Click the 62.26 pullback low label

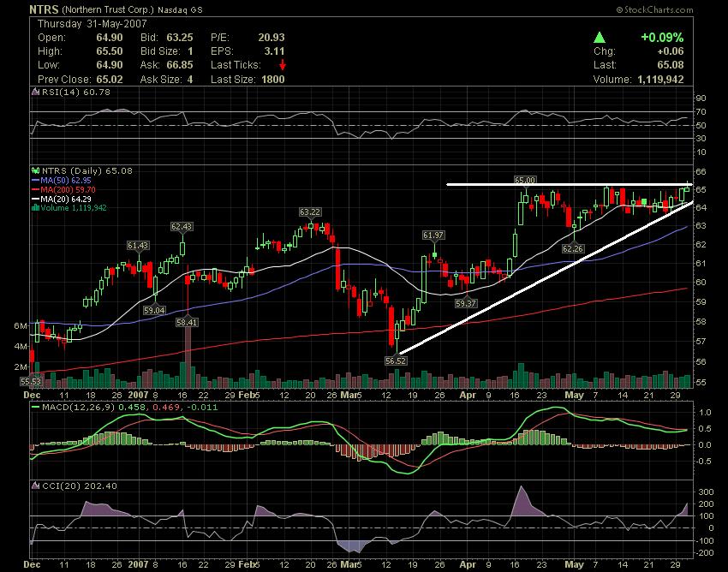572,249
